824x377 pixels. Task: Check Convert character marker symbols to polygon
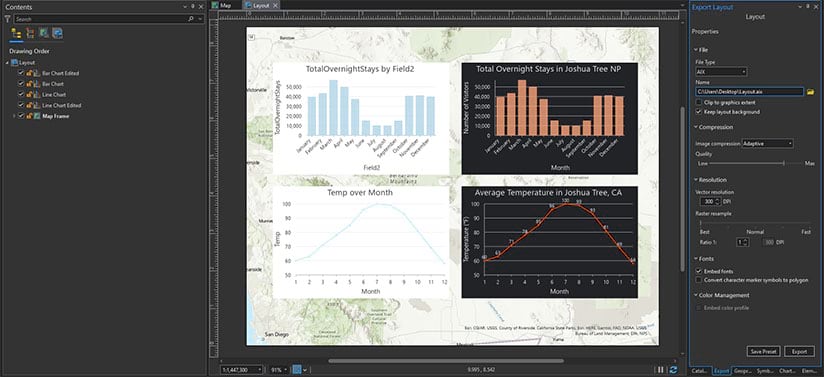click(698, 280)
